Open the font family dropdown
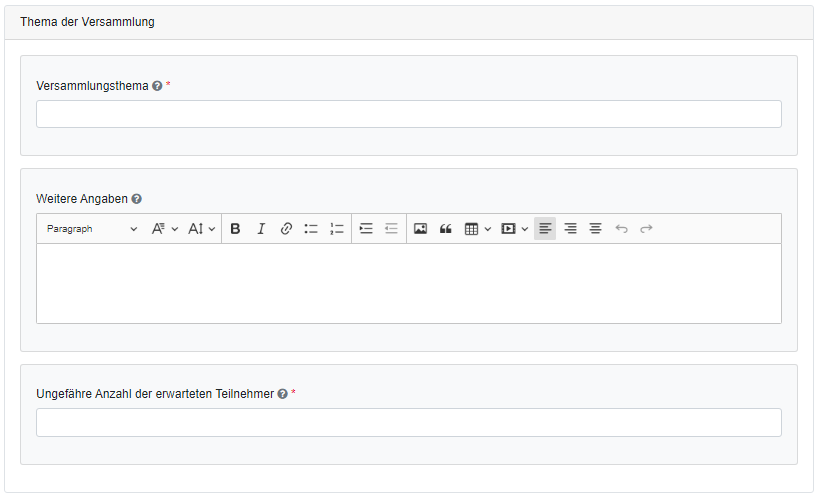818x498 pixels. (165, 229)
